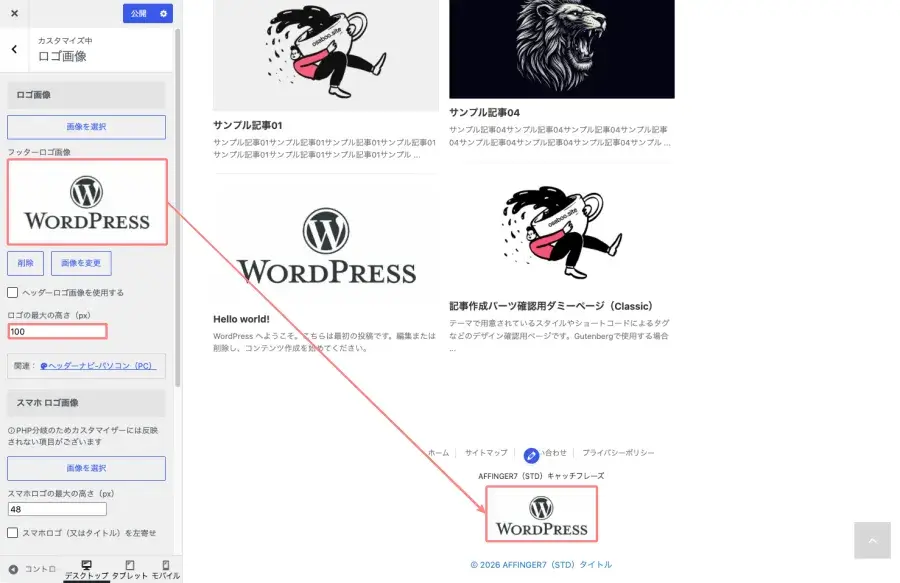Open footer プライバシーポリシー menu link
The image size is (900, 583).
(618, 453)
